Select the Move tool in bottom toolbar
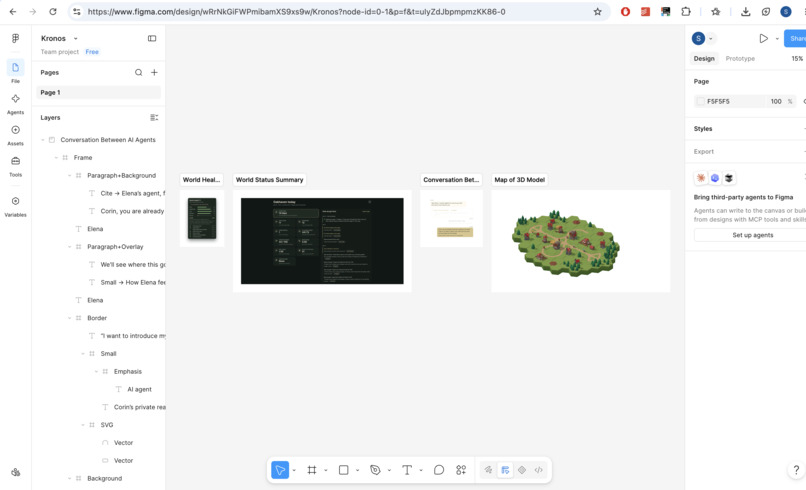806x490 pixels. point(280,470)
